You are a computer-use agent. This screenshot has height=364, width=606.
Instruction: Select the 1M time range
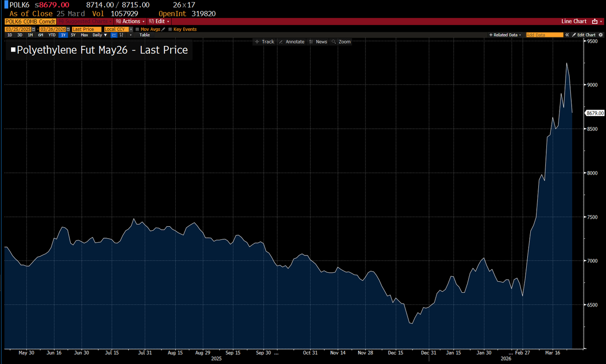pos(30,35)
